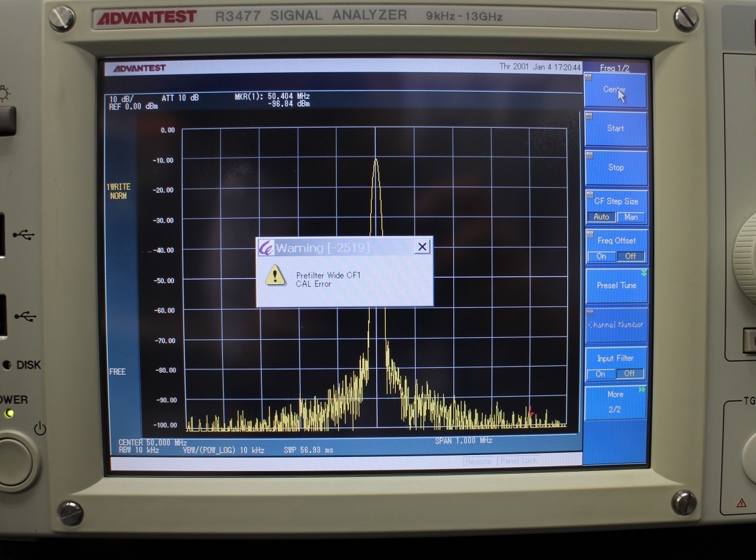Set CF Step Size to Auto

click(601, 217)
